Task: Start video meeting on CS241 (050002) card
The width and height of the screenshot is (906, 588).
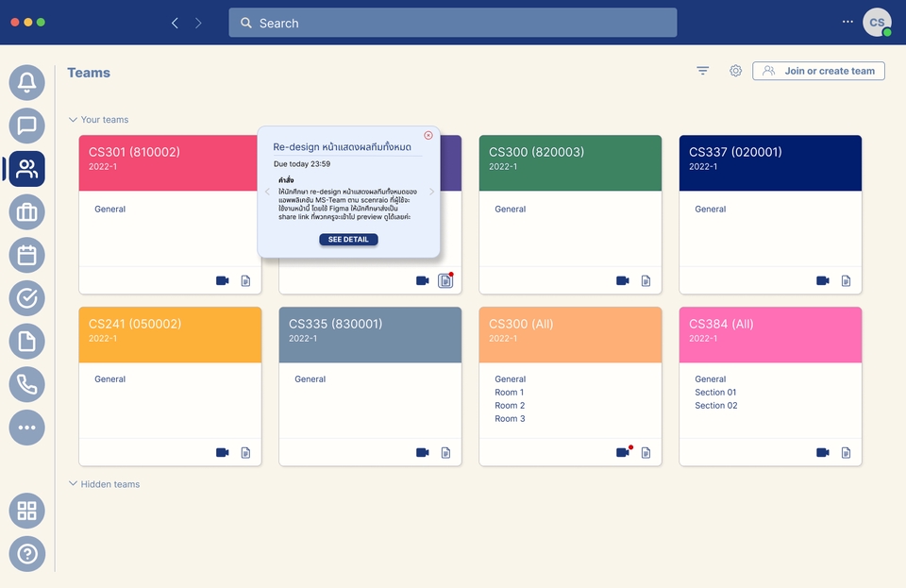Action: 223,452
